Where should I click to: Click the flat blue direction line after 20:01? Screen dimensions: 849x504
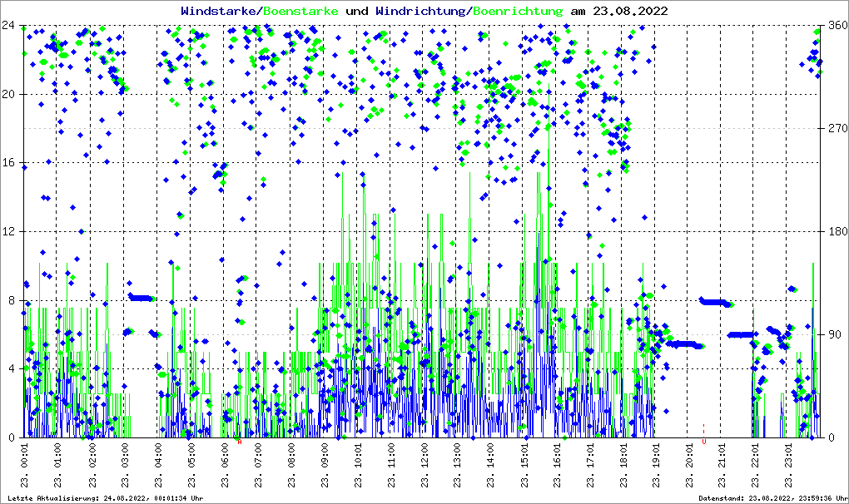[716, 302]
